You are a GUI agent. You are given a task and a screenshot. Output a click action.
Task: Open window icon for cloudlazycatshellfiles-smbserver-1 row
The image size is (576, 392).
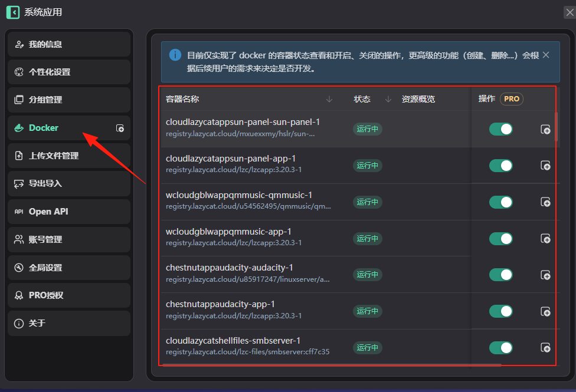click(545, 347)
